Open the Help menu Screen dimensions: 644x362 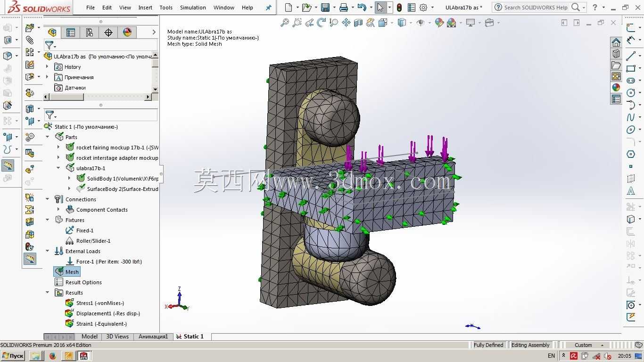point(248,8)
